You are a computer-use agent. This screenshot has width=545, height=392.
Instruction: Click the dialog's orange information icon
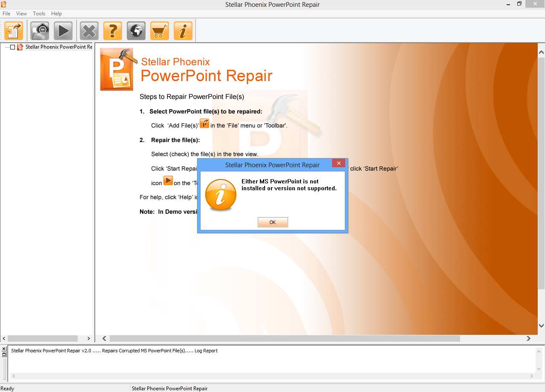tap(221, 195)
